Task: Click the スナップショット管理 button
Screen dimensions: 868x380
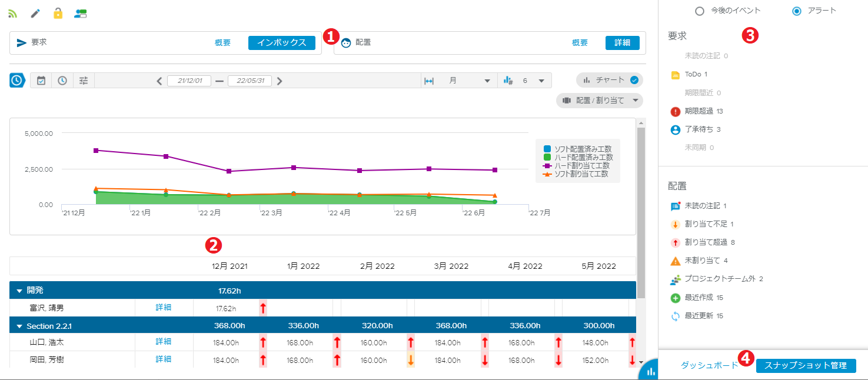Action: 806,365
